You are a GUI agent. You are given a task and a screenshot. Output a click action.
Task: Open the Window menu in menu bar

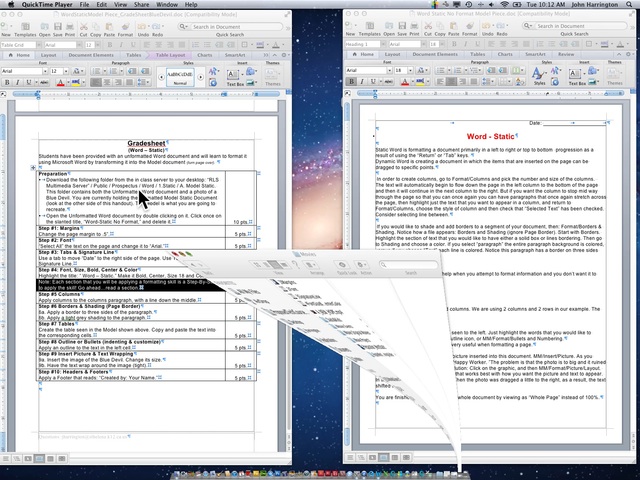(x=167, y=4)
